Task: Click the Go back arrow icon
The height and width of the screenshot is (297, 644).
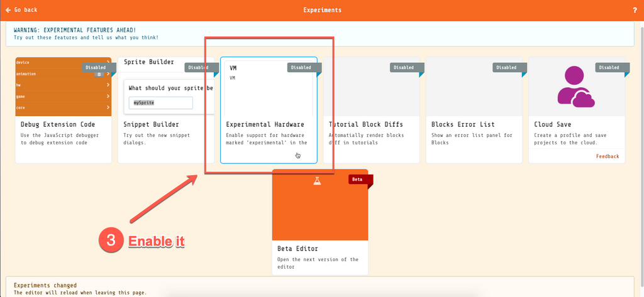Action: [x=8, y=10]
